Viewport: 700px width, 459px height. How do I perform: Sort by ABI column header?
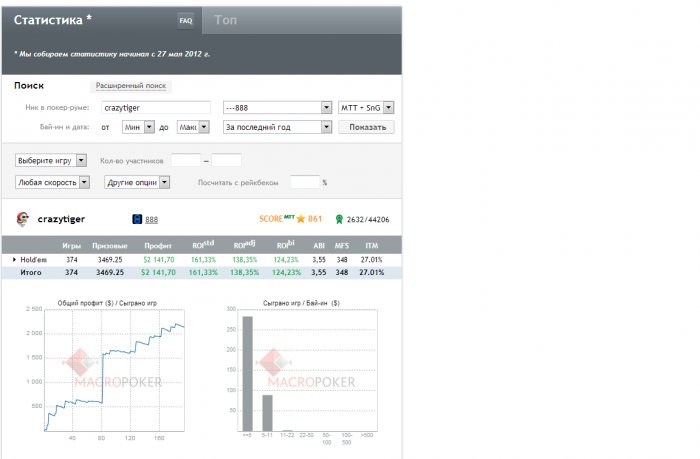319,246
